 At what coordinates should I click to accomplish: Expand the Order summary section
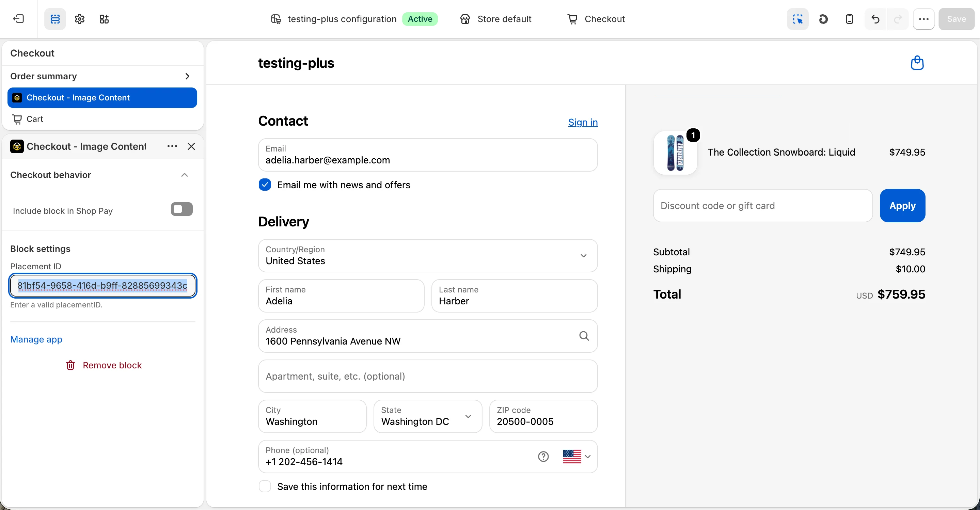click(x=103, y=76)
